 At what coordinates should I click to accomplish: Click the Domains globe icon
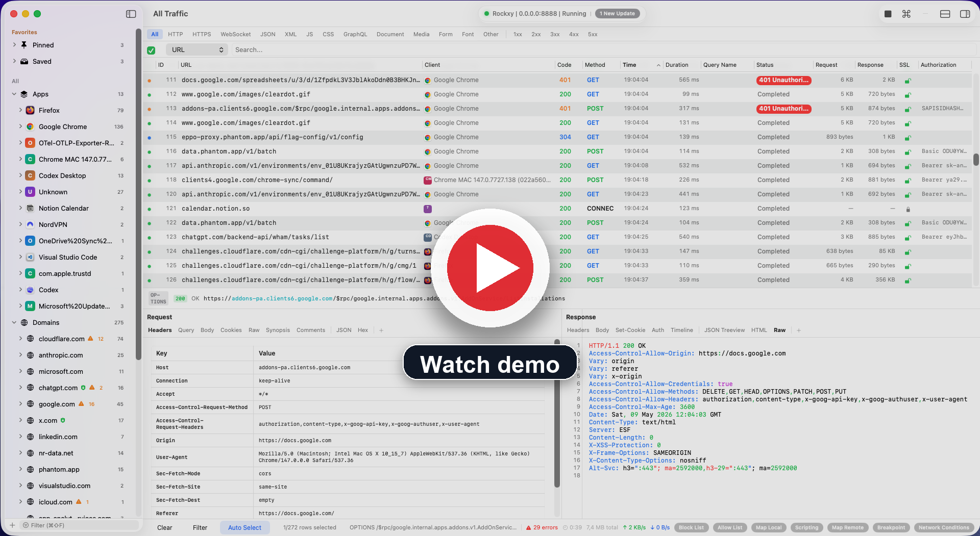(x=24, y=322)
